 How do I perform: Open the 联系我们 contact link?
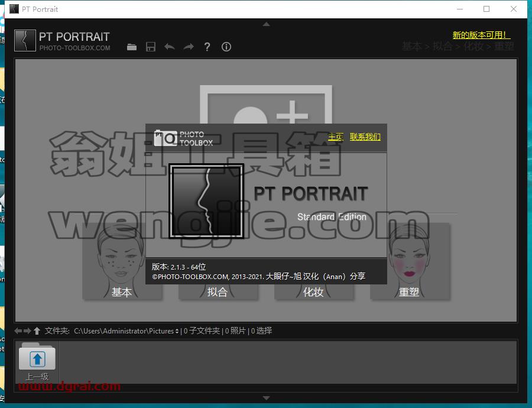tap(365, 137)
